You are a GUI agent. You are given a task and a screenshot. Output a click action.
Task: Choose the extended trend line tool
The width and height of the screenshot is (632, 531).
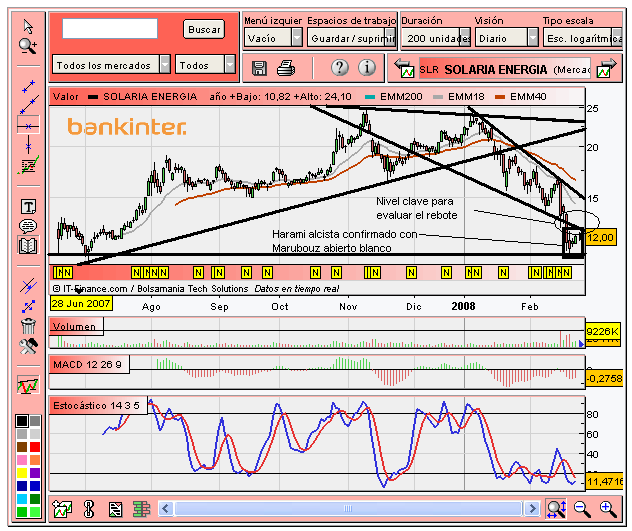coord(29,105)
